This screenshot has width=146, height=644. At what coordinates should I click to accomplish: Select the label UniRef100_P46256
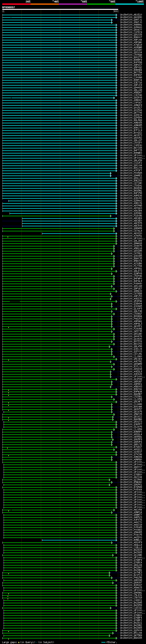(131, 578)
